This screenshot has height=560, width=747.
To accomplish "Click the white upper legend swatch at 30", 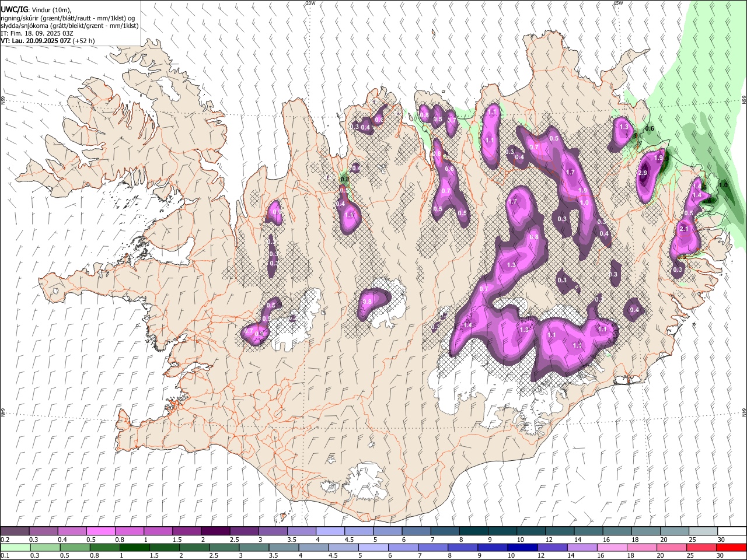I will point(731,531).
